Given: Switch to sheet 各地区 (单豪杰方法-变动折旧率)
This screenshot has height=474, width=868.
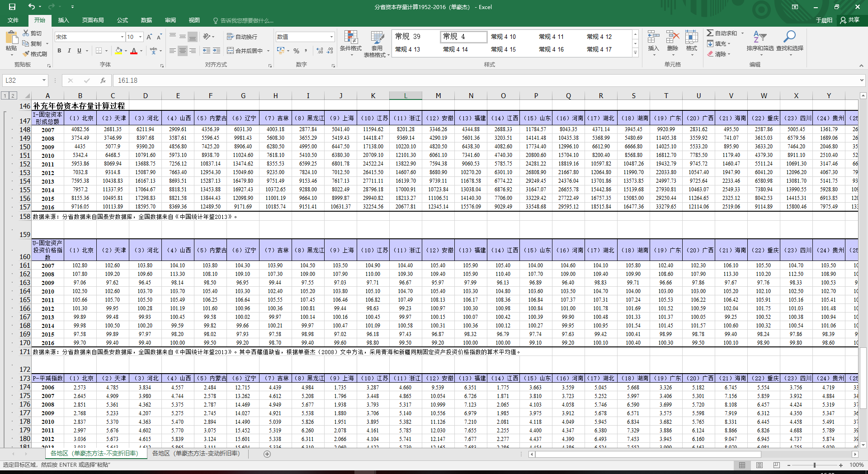Looking at the screenshot, I should 196,453.
